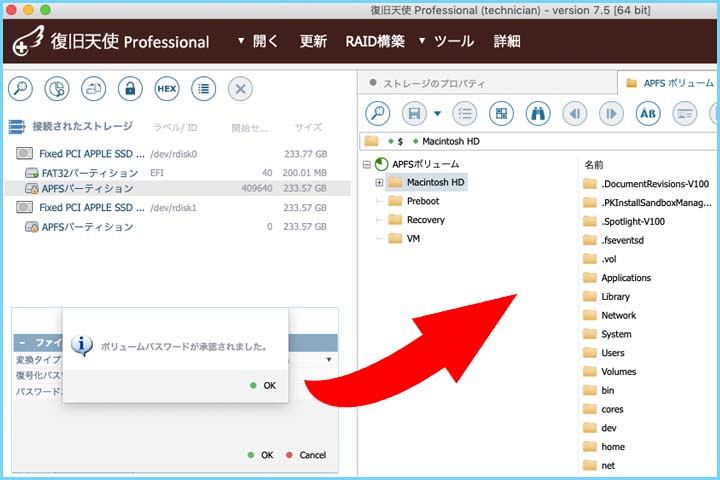
Task: Select APFSパーティション with start 409640
Action: point(177,188)
